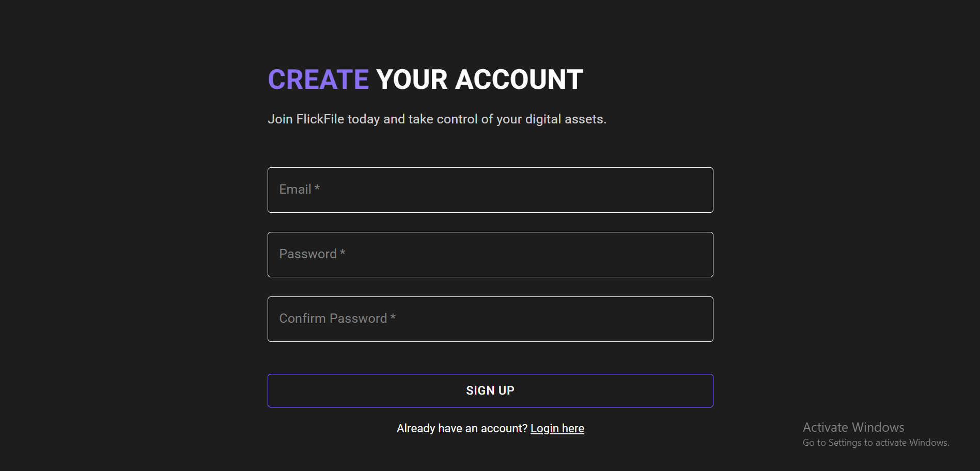980x471 pixels.
Task: Focus the Password input field
Action: click(x=490, y=255)
